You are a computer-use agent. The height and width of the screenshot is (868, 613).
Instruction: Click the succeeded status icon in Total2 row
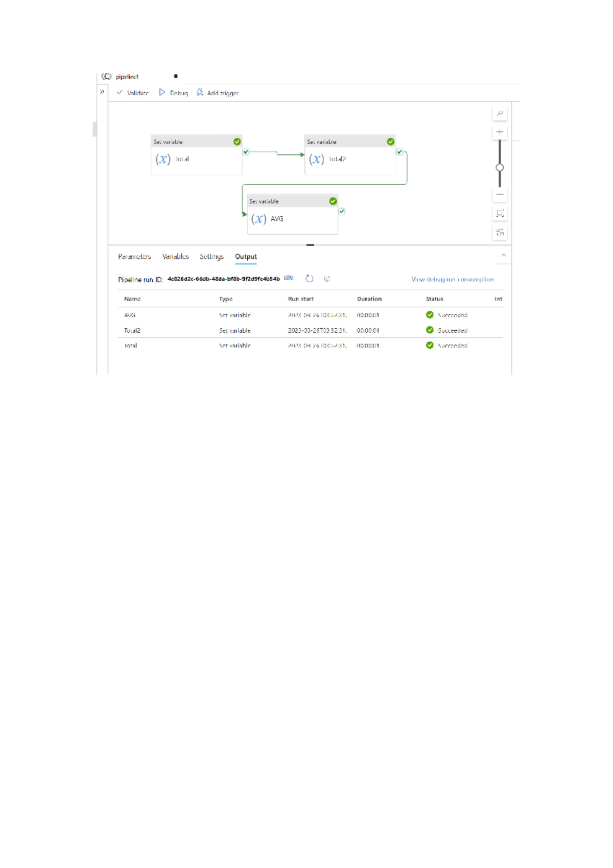click(x=430, y=330)
